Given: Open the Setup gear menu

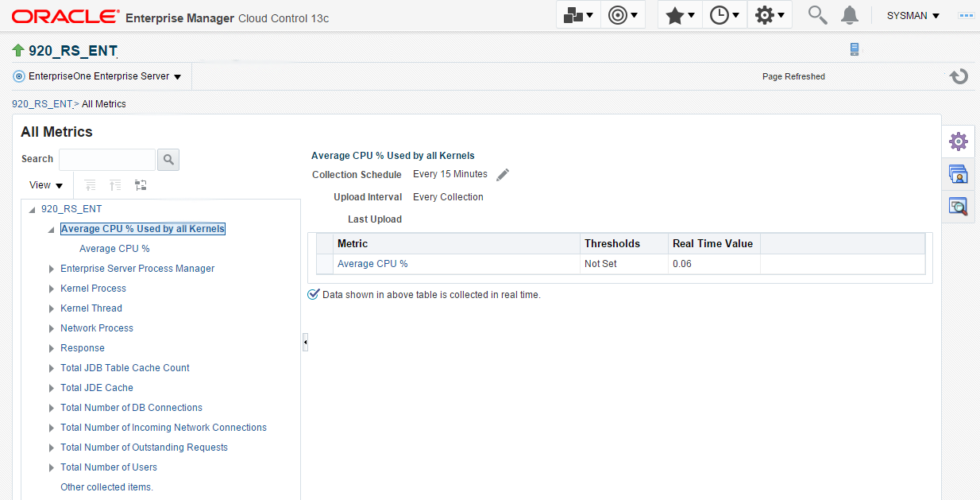Looking at the screenshot, I should 770,15.
